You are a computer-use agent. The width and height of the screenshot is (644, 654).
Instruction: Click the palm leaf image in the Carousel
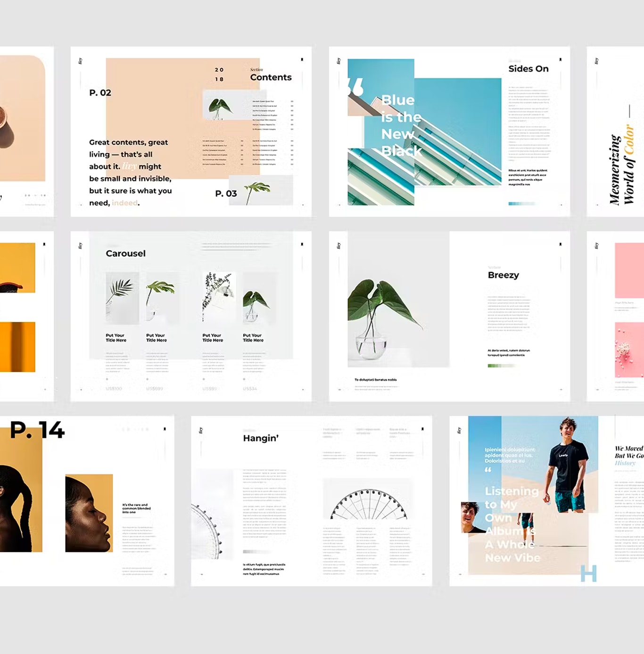tap(122, 298)
